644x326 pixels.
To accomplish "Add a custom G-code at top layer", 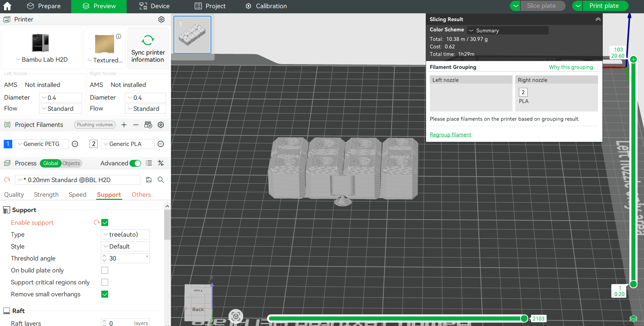I will (x=633, y=59).
